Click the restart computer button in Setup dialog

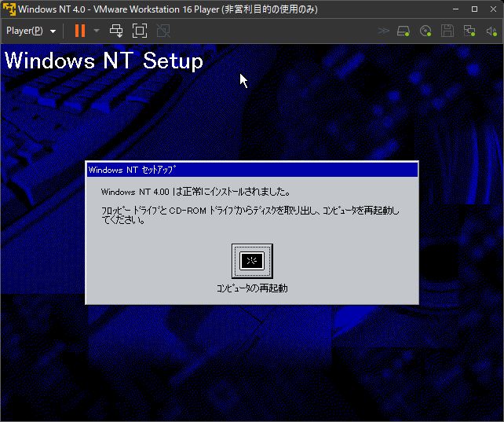pyautogui.click(x=252, y=261)
